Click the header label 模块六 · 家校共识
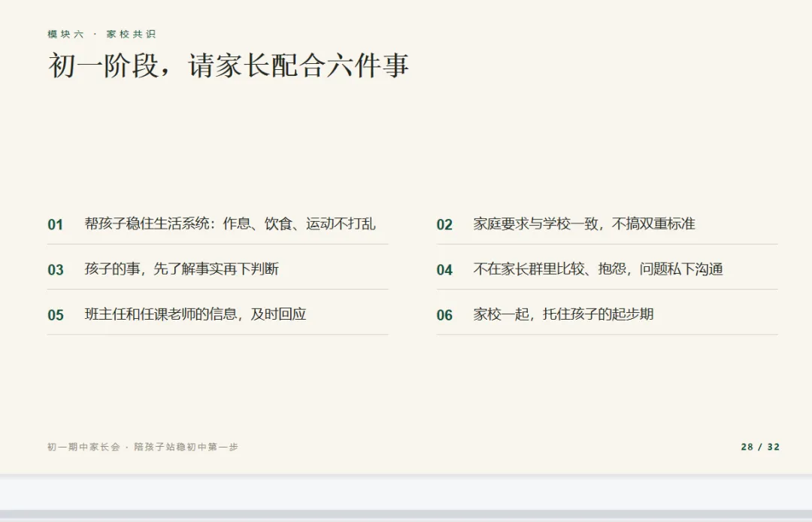The width and height of the screenshot is (812, 522). coord(101,34)
